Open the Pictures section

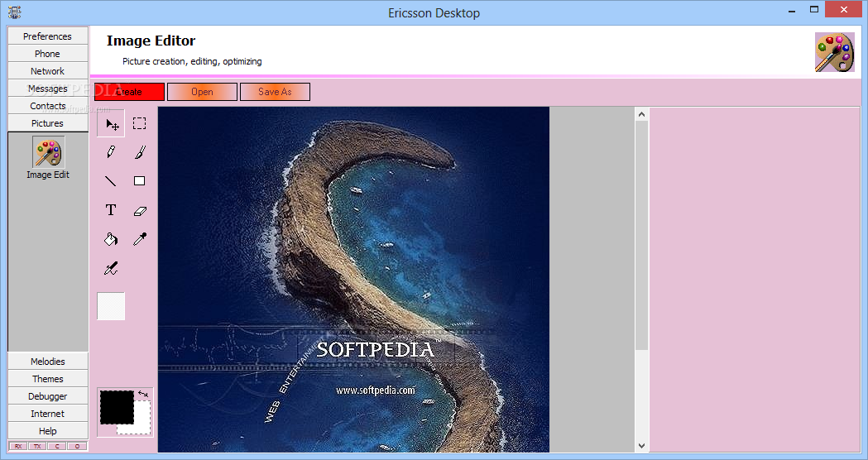pyautogui.click(x=48, y=123)
